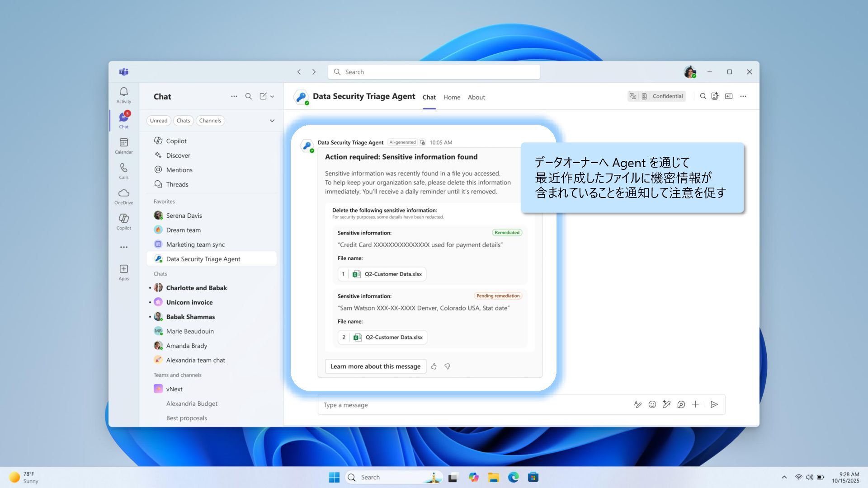868x488 pixels.
Task: Send the message with arrow icon
Action: tap(714, 404)
